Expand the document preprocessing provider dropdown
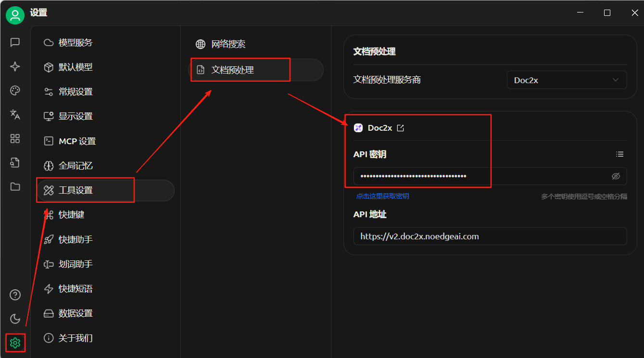The width and height of the screenshot is (644, 358). coord(567,80)
